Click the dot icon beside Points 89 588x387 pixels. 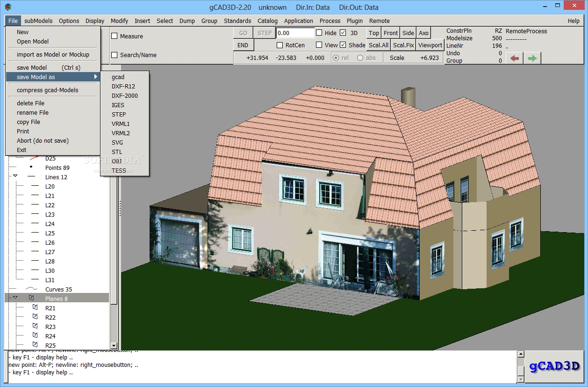coord(31,167)
